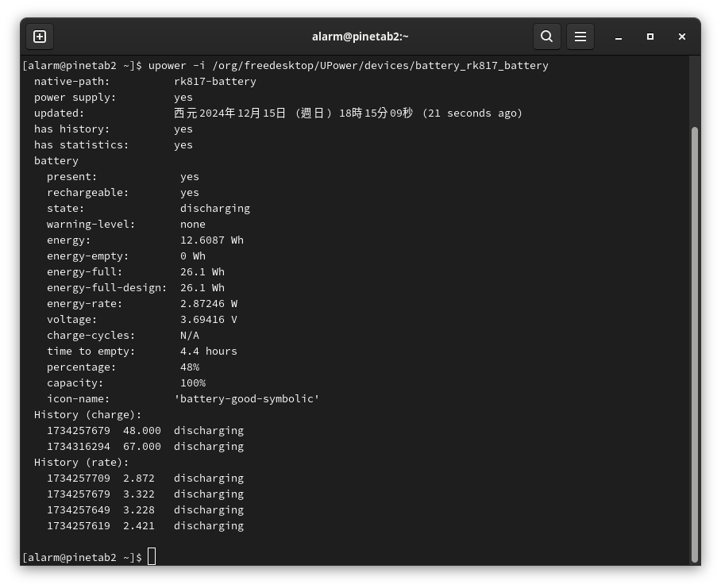Click the 4.4 hours time-to-empty value
This screenshot has height=588, width=721.
209,351
